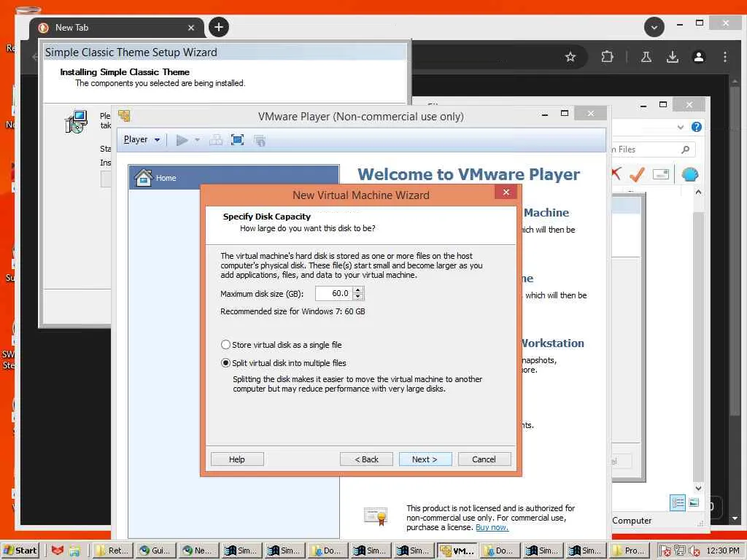Click the network tray icon
The height and width of the screenshot is (560, 747).
(680, 551)
